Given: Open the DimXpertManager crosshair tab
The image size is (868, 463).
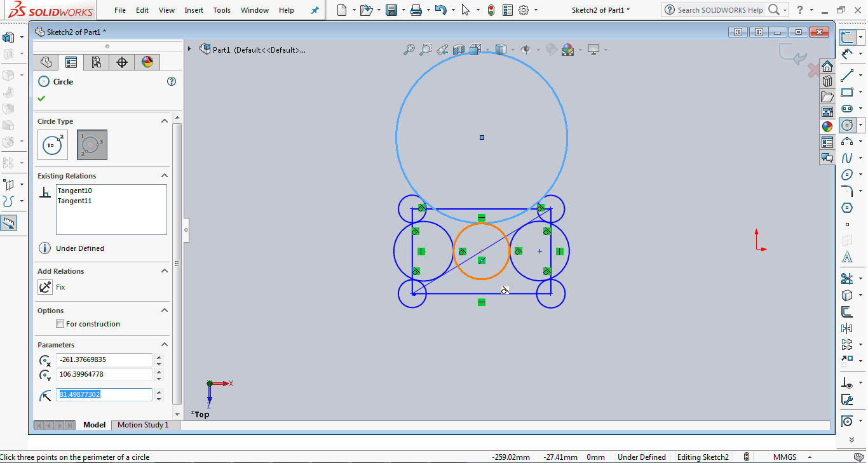Looking at the screenshot, I should (122, 62).
